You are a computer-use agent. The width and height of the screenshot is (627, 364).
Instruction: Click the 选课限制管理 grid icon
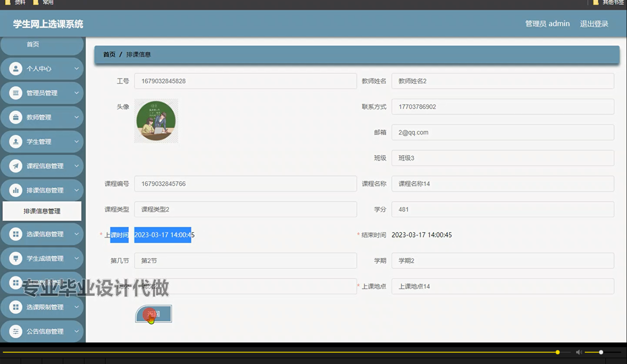(15, 307)
